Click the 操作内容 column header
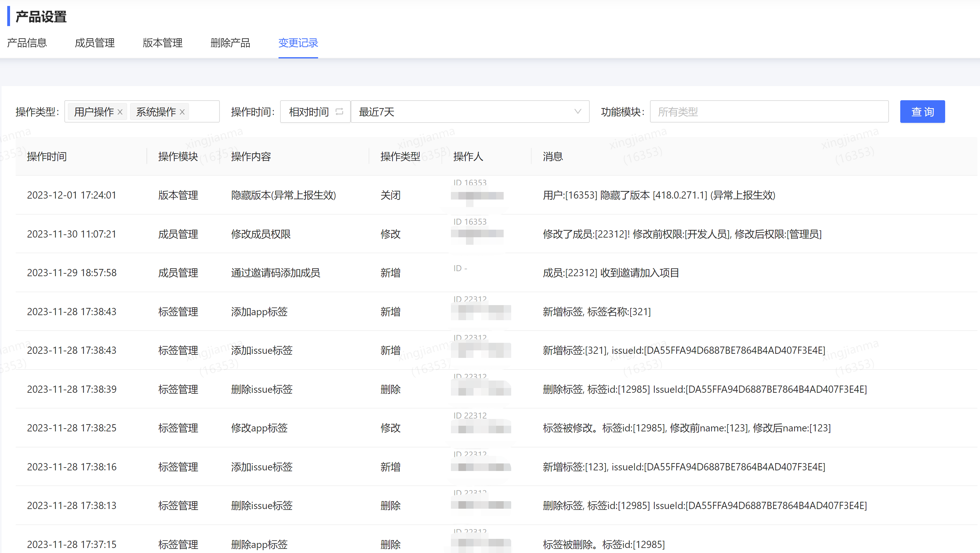This screenshot has height=553, width=980. 251,156
